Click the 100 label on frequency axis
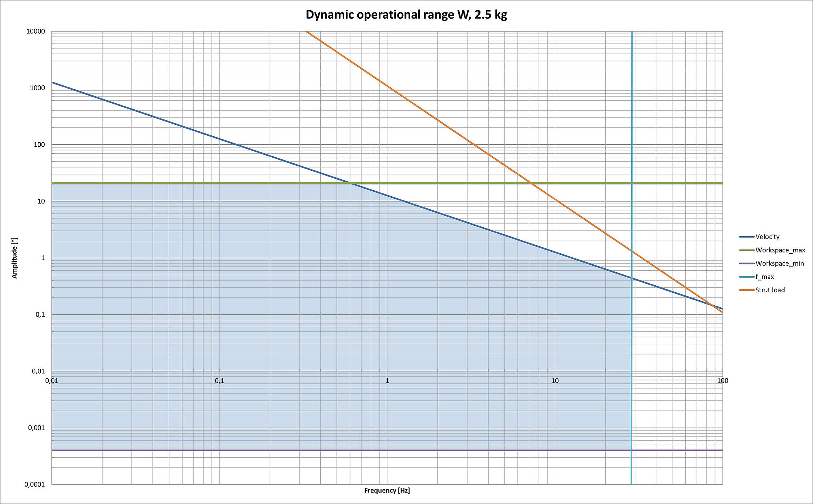813x504 pixels. coord(722,381)
